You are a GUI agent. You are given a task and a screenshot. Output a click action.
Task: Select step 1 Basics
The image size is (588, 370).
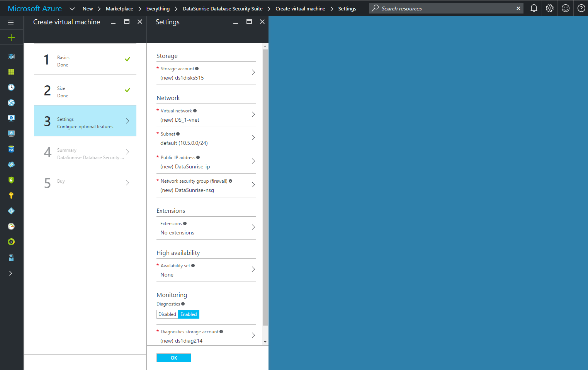coord(85,59)
